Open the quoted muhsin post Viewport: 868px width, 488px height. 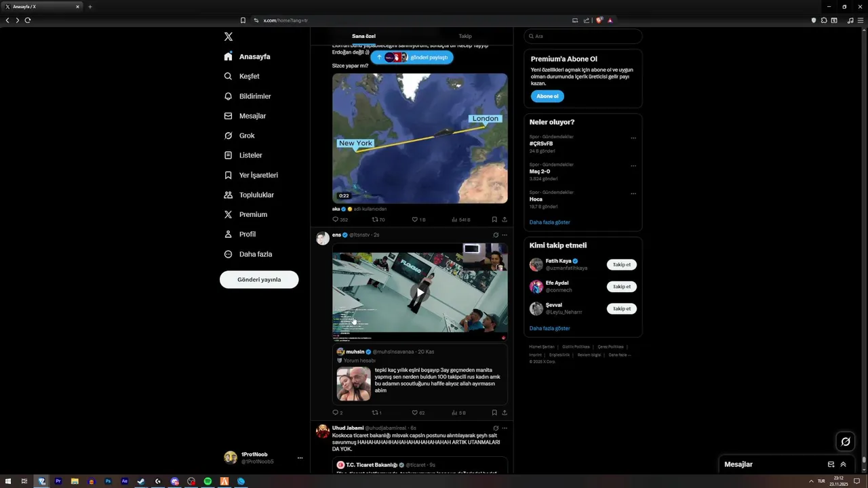420,375
